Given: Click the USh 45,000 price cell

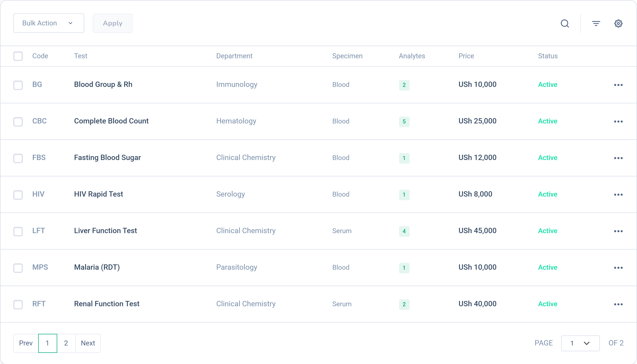Looking at the screenshot, I should coord(477,230).
